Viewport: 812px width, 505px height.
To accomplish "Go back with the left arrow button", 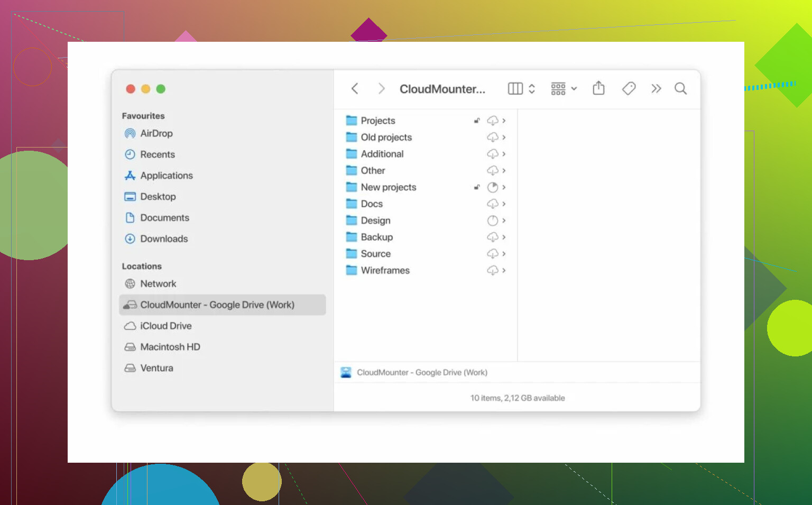I will 355,89.
